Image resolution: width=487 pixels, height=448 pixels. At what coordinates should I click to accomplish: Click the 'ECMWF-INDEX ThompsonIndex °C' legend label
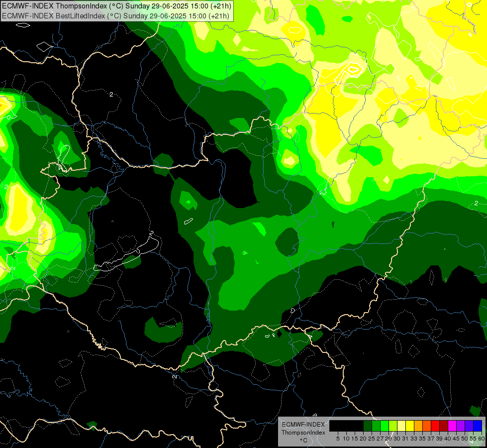[x=303, y=433]
